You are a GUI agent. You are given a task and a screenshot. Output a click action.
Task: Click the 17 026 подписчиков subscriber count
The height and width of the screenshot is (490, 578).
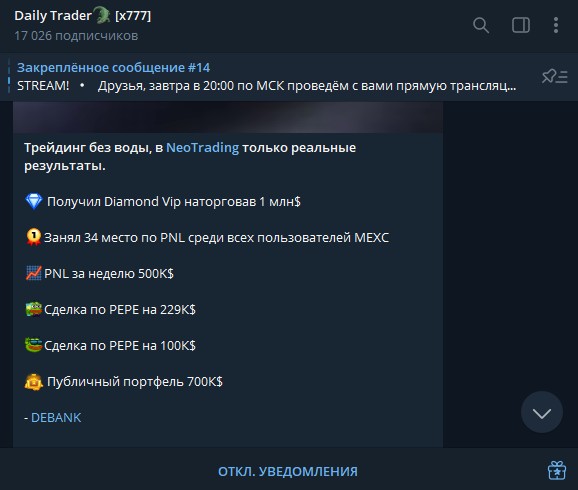[76, 36]
